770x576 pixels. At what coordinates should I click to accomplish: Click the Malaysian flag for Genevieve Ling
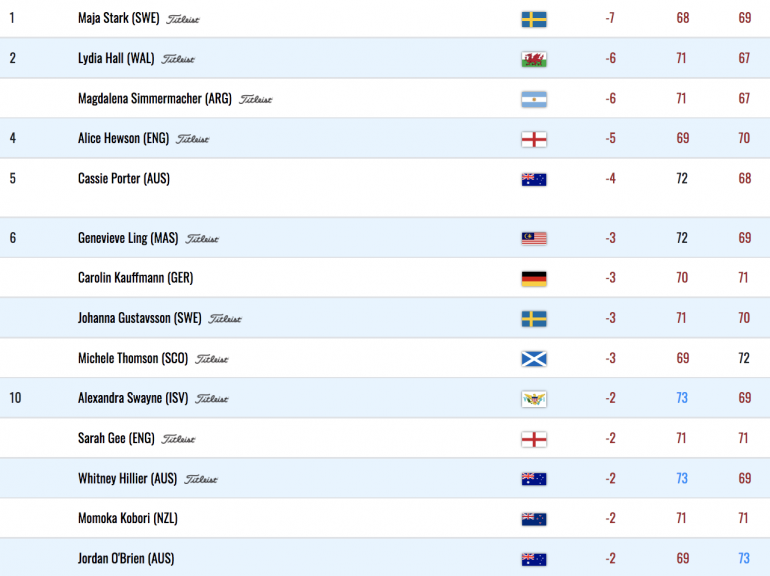(534, 239)
